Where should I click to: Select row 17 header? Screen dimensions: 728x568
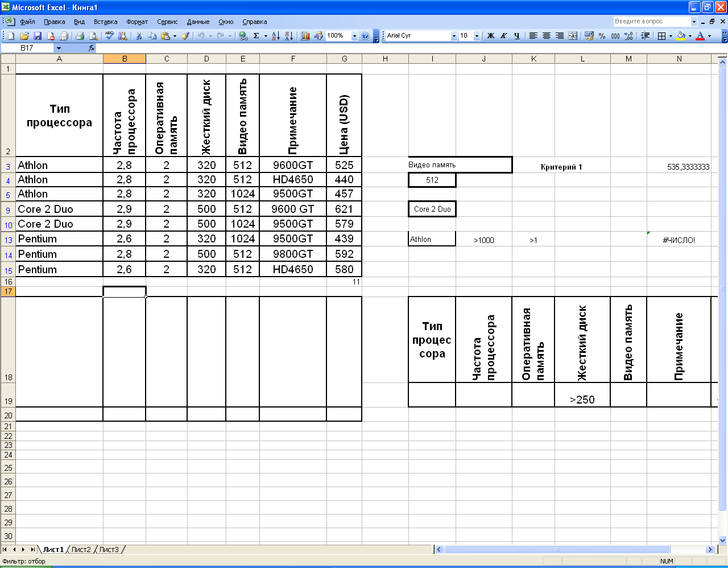[x=8, y=291]
